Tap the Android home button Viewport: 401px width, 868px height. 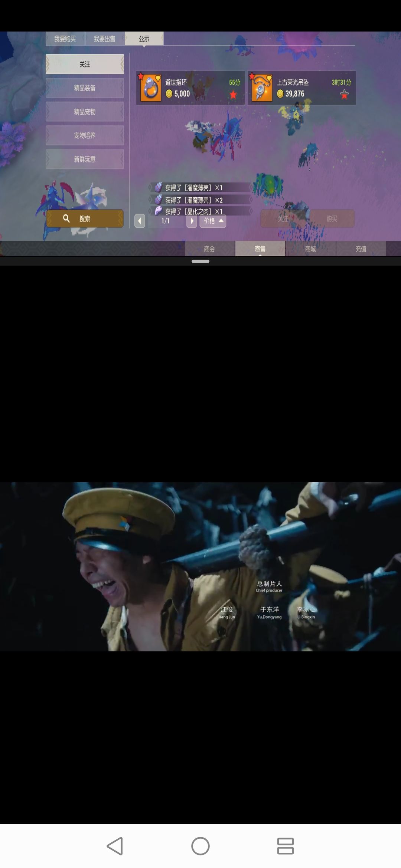200,846
